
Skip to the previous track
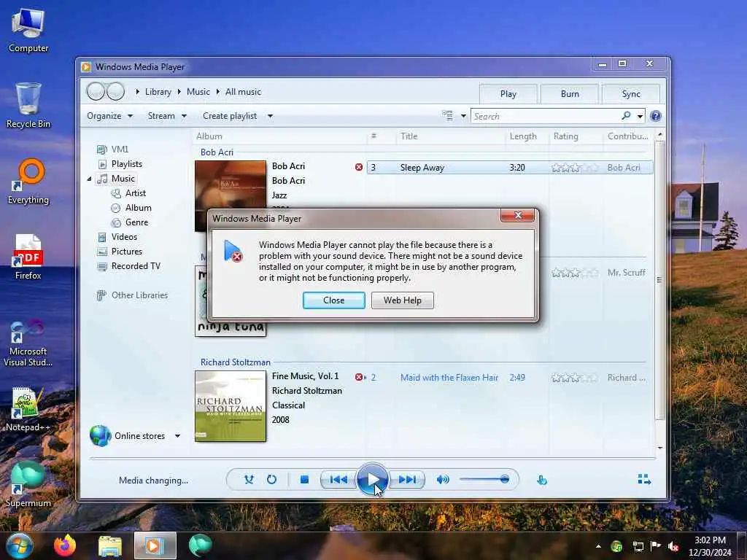338,480
